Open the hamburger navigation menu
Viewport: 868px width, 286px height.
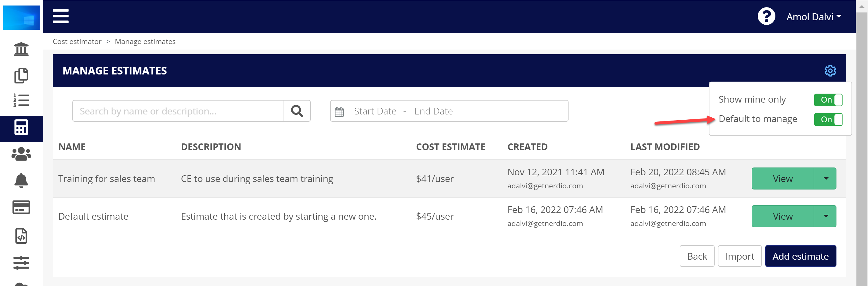[61, 16]
